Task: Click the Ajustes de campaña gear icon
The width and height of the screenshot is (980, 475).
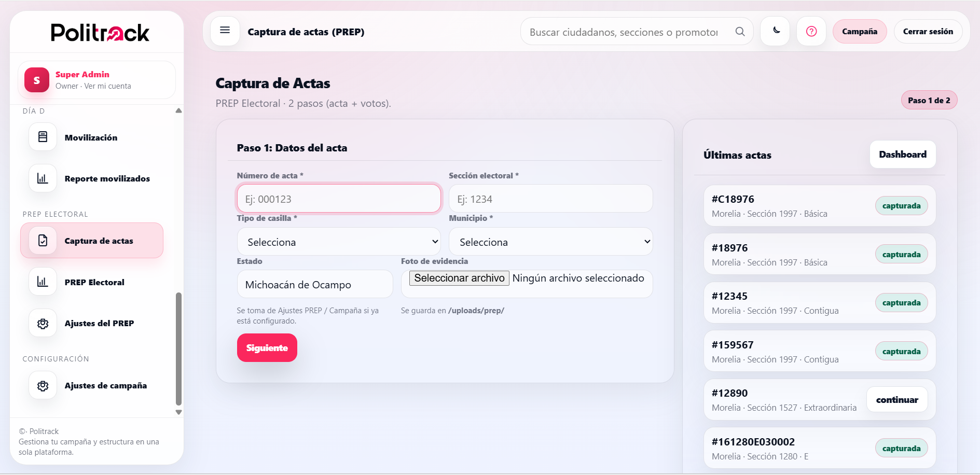Action: (x=42, y=385)
